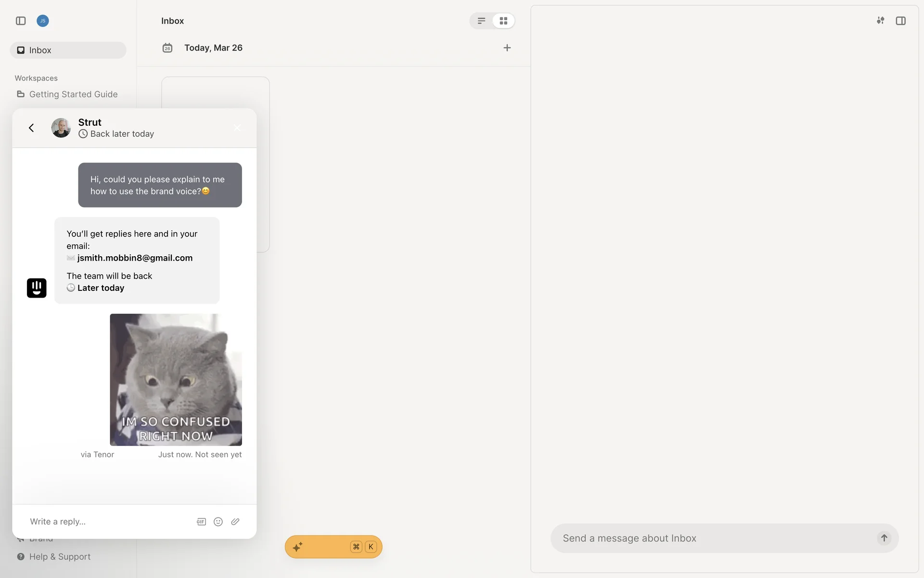Open calendar date picker icon

click(x=167, y=48)
